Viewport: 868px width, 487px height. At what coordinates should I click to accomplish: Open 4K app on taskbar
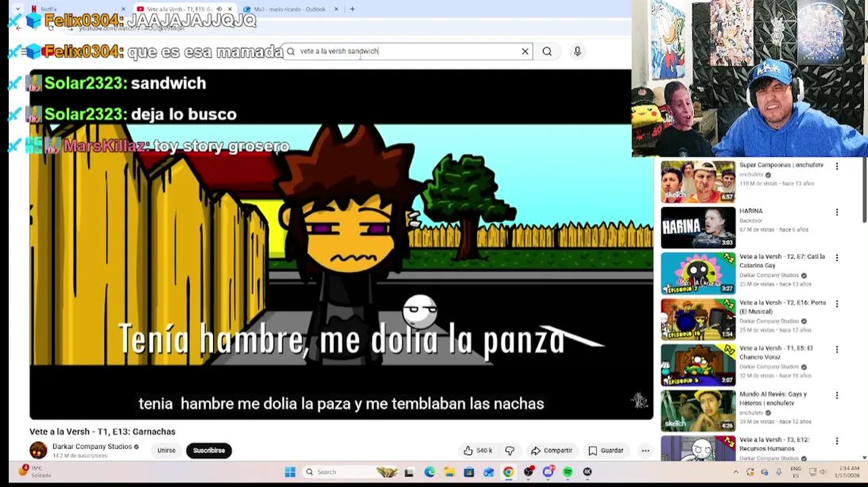point(587,472)
